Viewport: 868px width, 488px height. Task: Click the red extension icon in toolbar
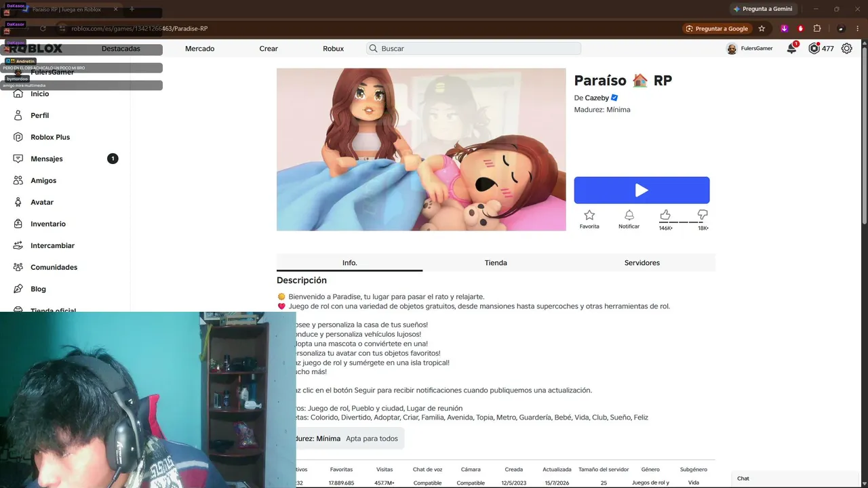click(801, 28)
